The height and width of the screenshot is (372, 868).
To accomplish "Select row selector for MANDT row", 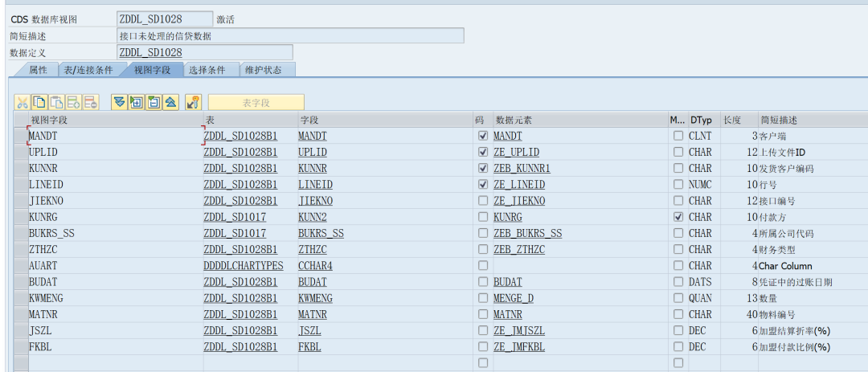I will point(20,136).
